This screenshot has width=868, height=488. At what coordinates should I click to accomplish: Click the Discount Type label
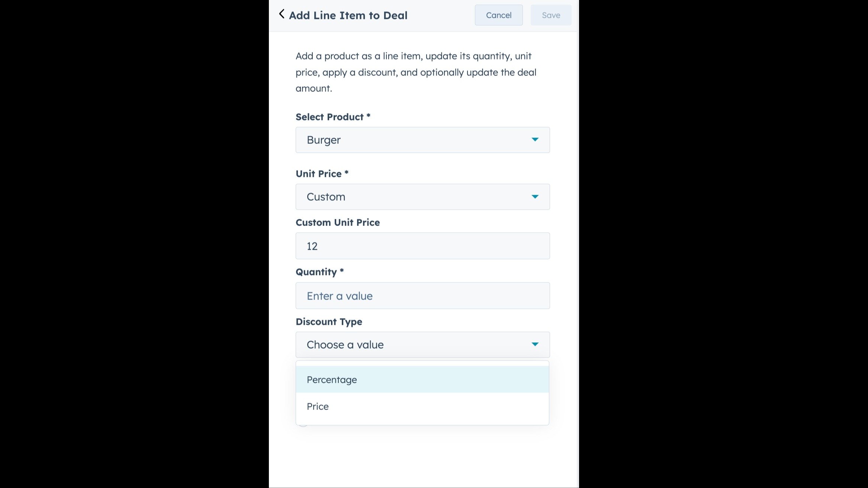click(328, 321)
